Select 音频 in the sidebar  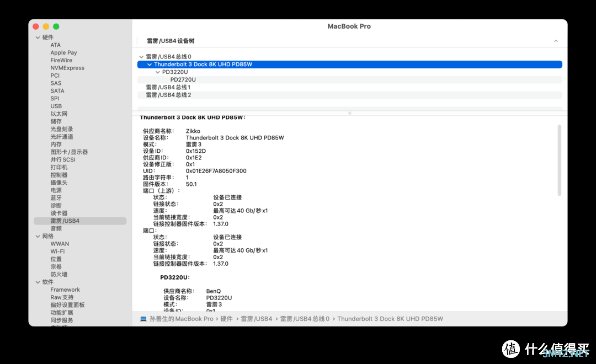coord(56,228)
